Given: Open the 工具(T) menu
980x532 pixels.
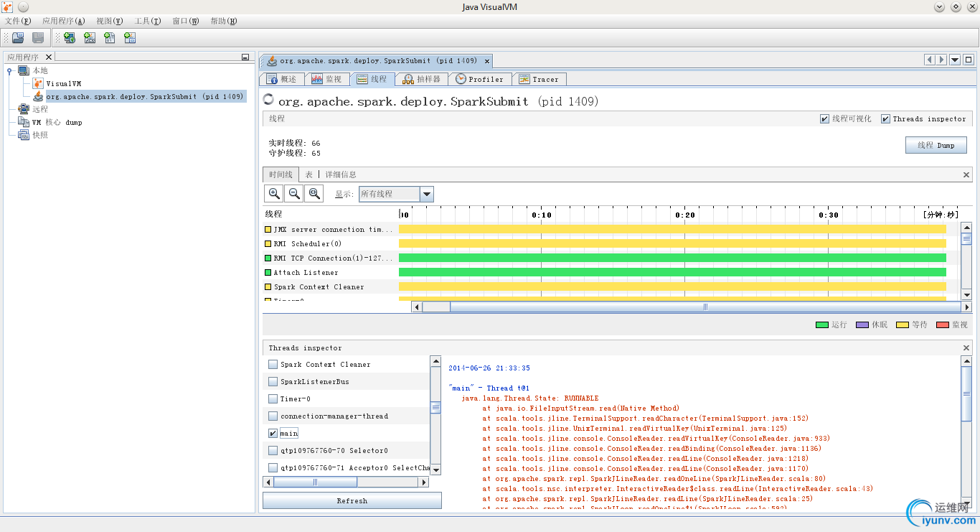Looking at the screenshot, I should (148, 21).
